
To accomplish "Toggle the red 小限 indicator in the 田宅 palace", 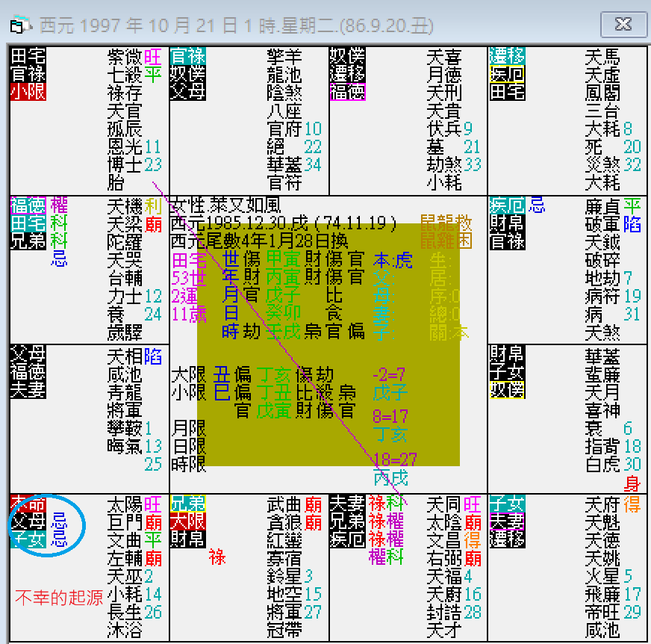I will [24, 90].
